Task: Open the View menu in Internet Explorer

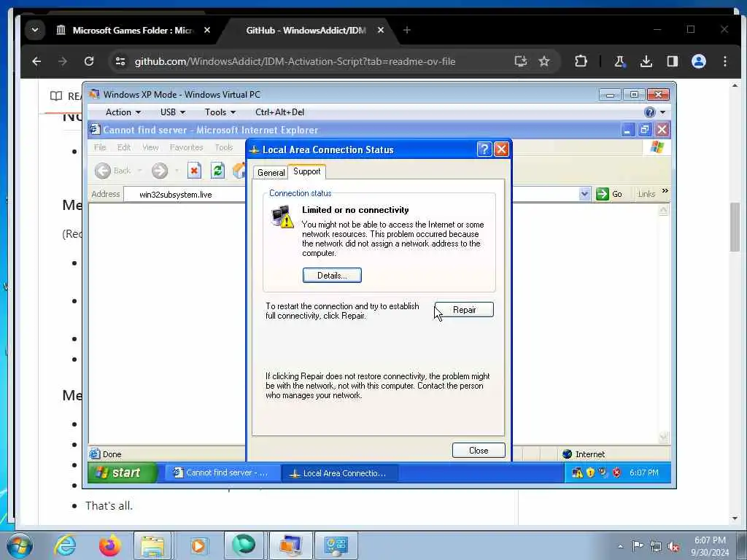Action: point(150,147)
